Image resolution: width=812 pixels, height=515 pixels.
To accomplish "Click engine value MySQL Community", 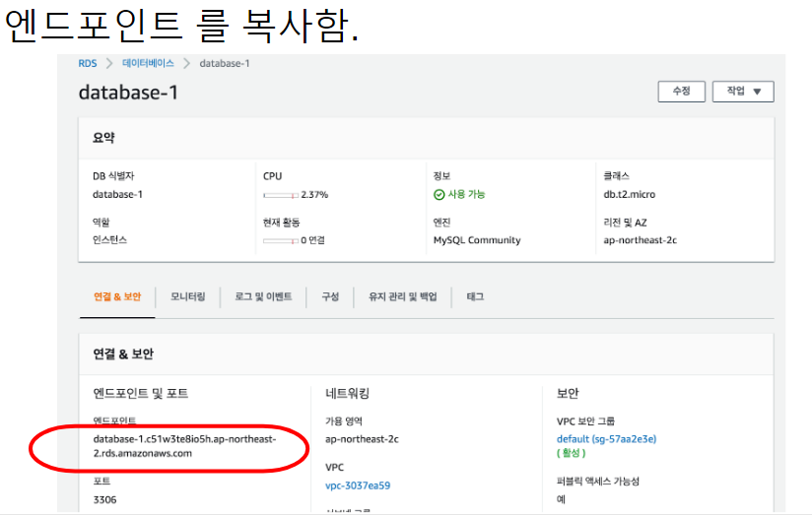I will (x=477, y=240).
